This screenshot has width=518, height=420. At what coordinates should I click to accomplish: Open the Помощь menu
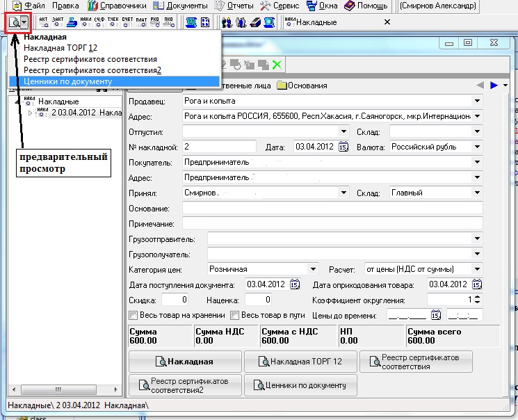click(x=366, y=6)
